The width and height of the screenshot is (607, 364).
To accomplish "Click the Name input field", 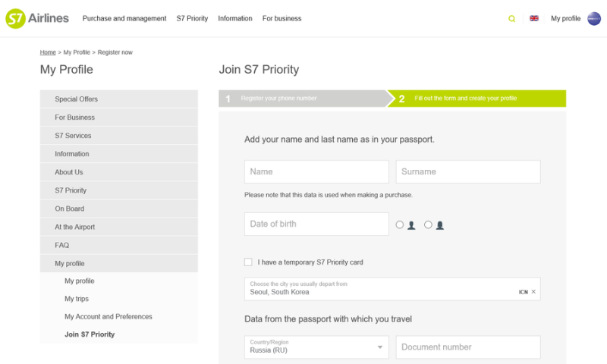I will (316, 172).
